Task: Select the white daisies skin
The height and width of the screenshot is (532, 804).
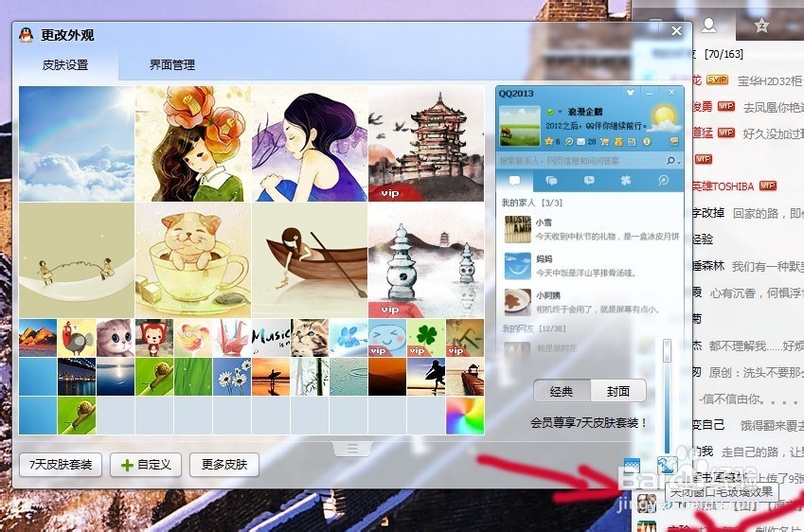Action: [232, 377]
